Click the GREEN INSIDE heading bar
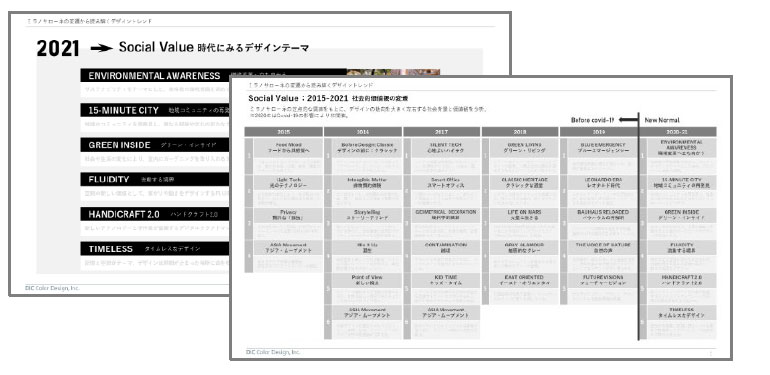The width and height of the screenshot is (770, 375). tap(156, 145)
